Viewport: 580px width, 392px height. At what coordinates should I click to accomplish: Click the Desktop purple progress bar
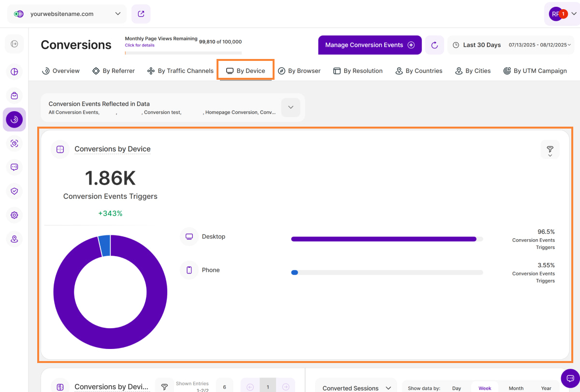tap(383, 239)
